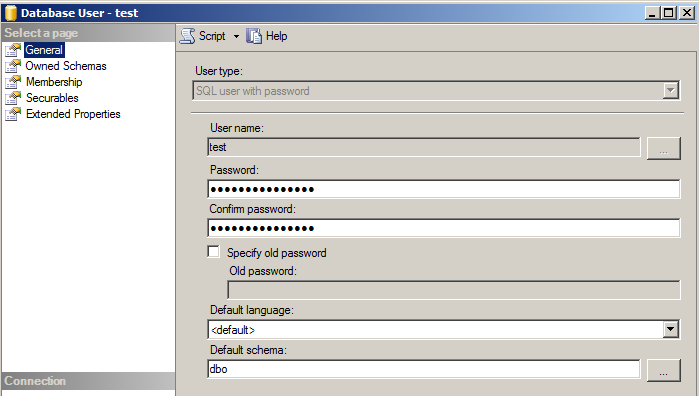
Task: Open the Owned Schemas page
Action: [x=66, y=66]
